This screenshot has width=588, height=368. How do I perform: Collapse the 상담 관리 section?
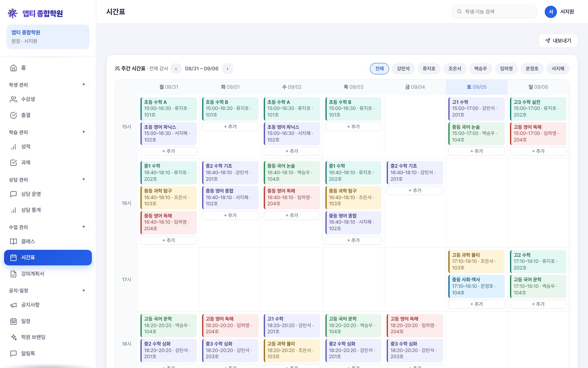84,180
